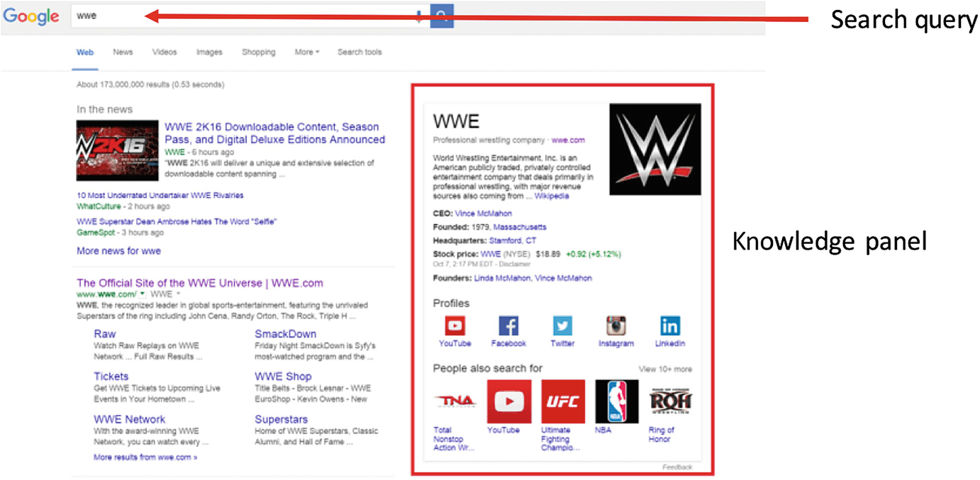Open the Instagram profile icon

click(x=616, y=325)
